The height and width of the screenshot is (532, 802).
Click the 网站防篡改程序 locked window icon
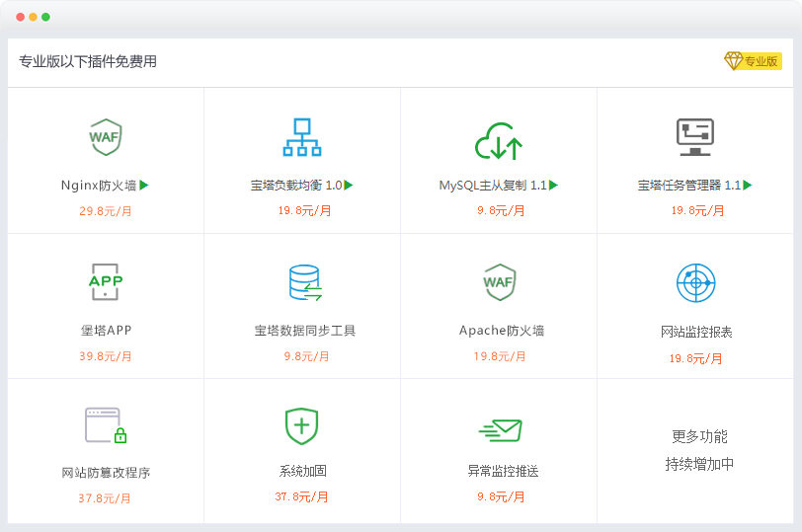pos(106,425)
